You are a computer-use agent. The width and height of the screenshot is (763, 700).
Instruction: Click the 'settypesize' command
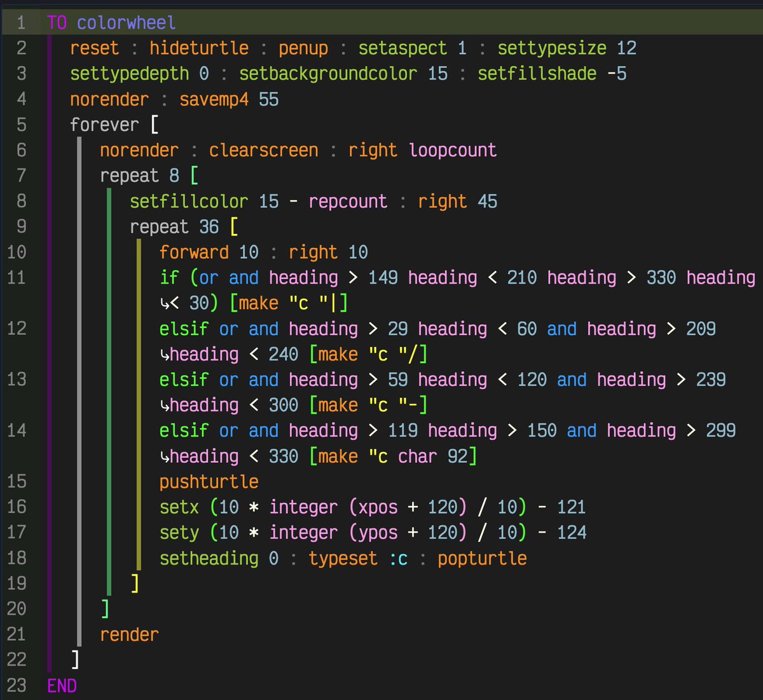[x=552, y=48]
